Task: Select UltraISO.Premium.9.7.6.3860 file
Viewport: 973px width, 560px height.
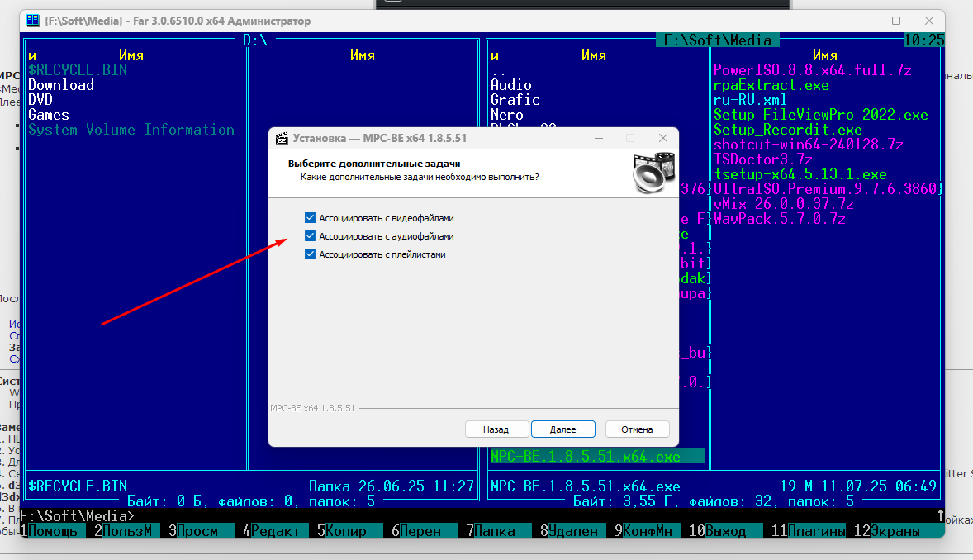Action: [825, 189]
